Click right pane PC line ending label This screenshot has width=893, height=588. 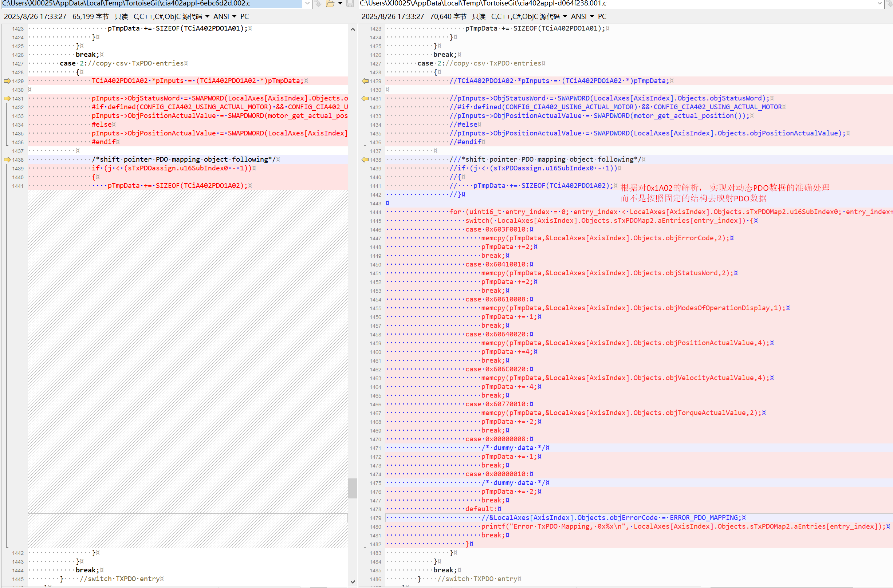(x=602, y=16)
